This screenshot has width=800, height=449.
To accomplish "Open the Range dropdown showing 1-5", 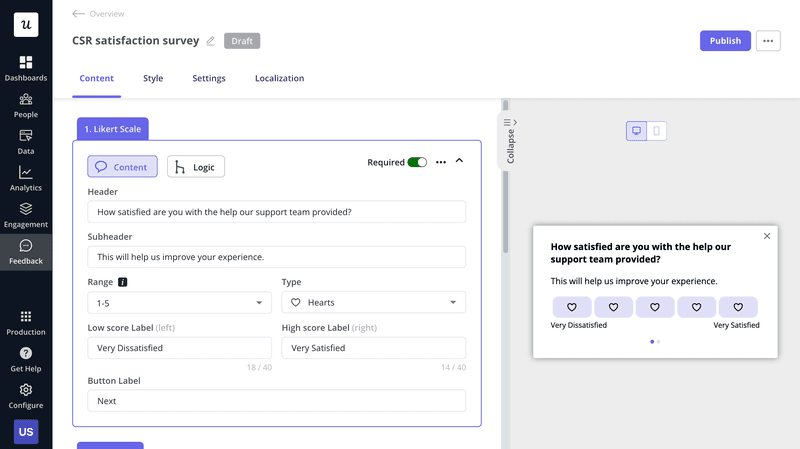I will 179,302.
